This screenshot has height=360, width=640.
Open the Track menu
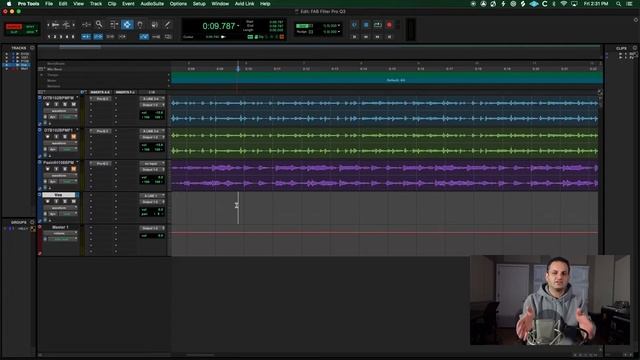[x=96, y=4]
